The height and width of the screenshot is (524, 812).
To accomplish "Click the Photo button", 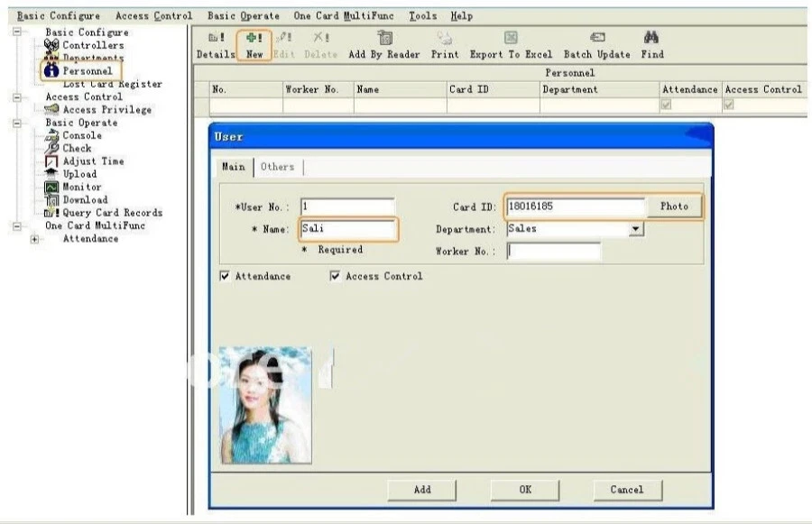I will (x=674, y=207).
